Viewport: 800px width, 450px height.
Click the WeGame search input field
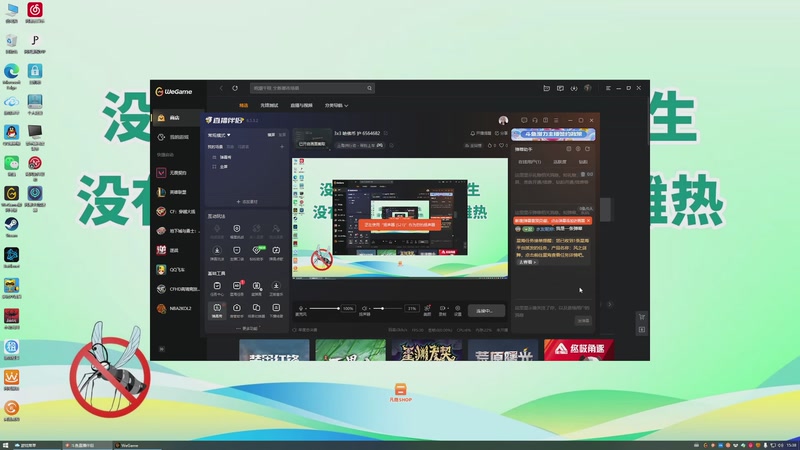[311, 88]
